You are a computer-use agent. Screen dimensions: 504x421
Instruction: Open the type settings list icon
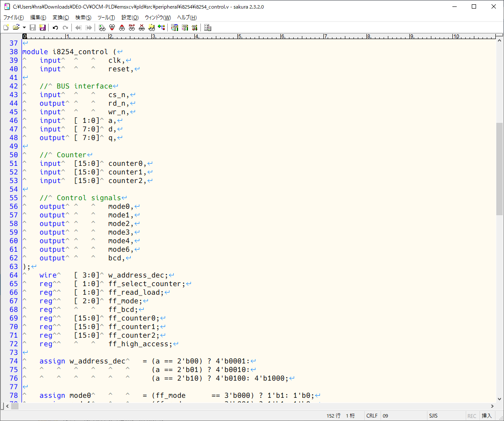[x=175, y=27]
